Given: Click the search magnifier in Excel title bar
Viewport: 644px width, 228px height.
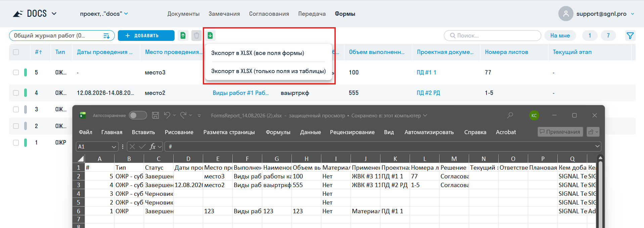Looking at the screenshot, I should pyautogui.click(x=510, y=115).
